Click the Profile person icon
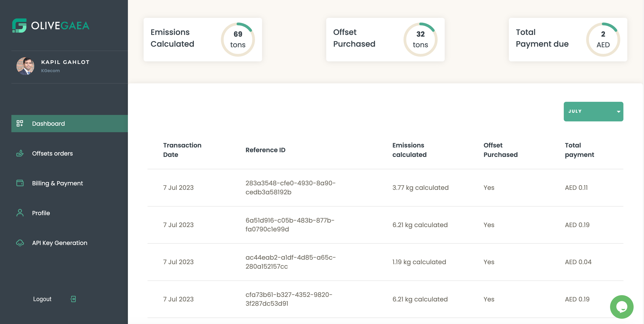This screenshot has width=644, height=324. [x=20, y=213]
